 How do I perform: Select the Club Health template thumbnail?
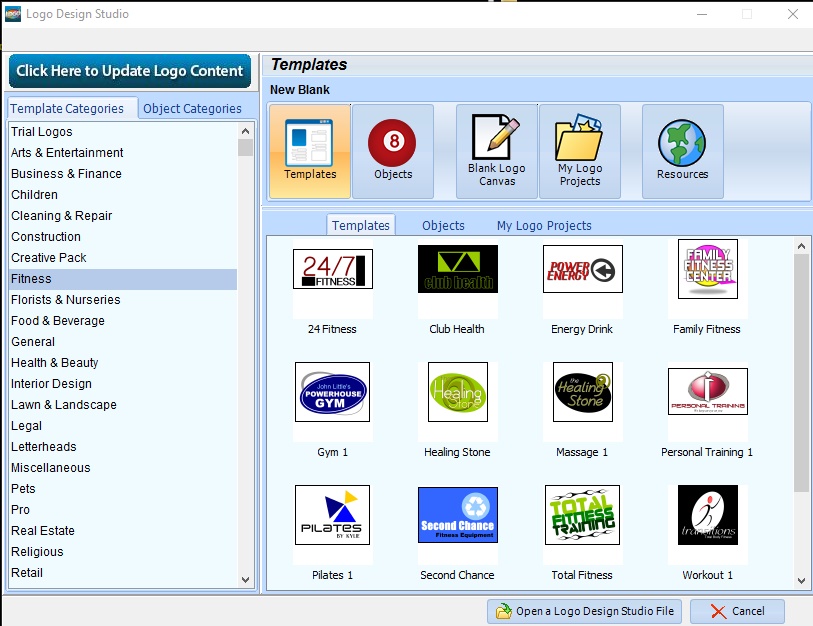458,269
